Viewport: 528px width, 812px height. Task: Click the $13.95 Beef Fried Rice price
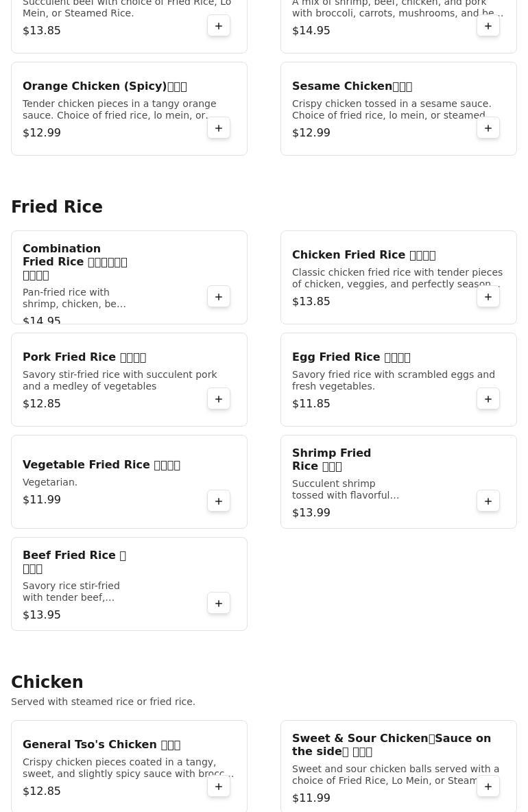[42, 615]
